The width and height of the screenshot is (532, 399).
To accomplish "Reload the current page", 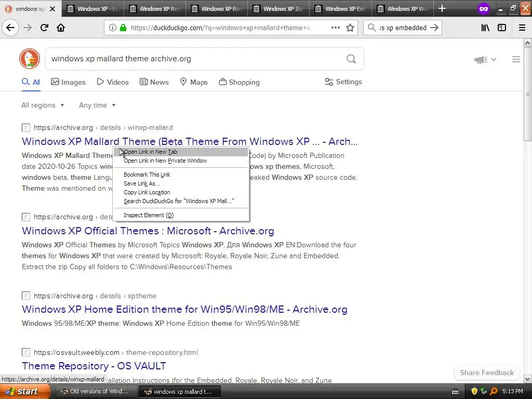I will [44, 28].
